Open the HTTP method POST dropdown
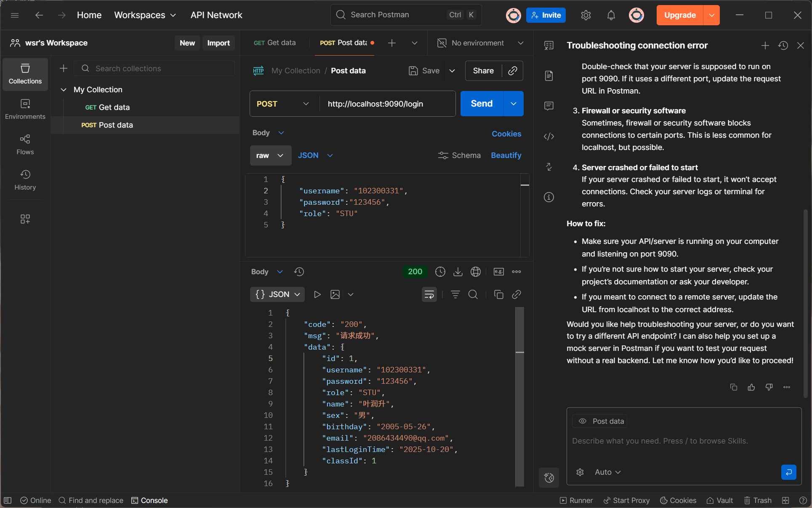 pyautogui.click(x=283, y=104)
